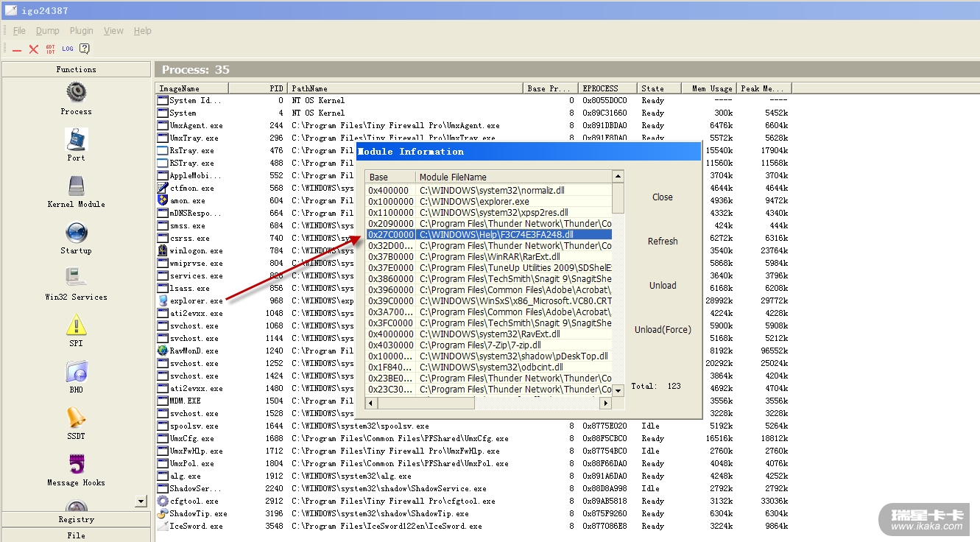Image resolution: width=980 pixels, height=542 pixels.
Task: Open the SPI warning icon
Action: (x=77, y=325)
